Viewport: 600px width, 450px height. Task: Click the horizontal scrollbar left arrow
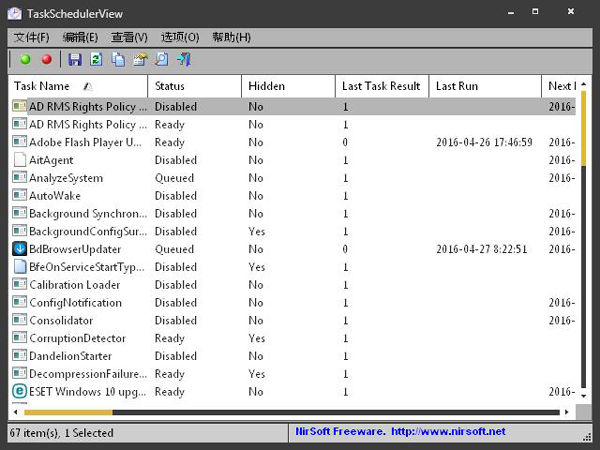16,412
